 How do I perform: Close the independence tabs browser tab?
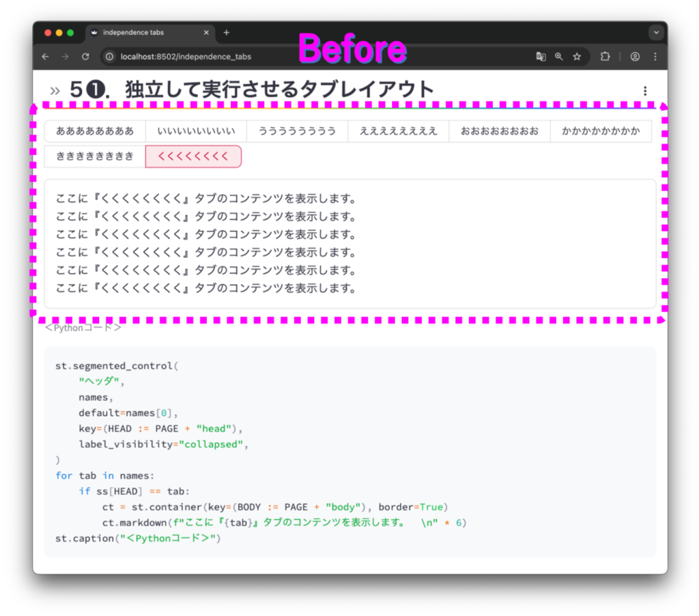pos(206,33)
